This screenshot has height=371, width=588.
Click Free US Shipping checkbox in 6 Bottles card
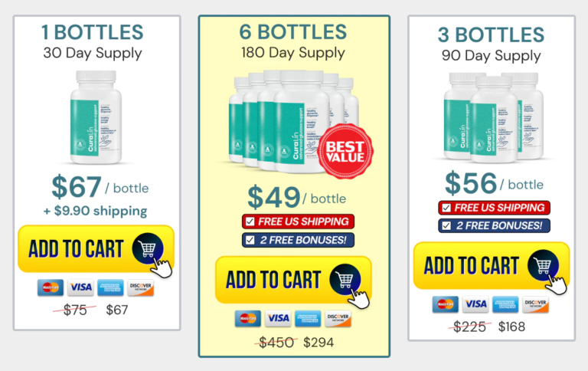point(250,222)
